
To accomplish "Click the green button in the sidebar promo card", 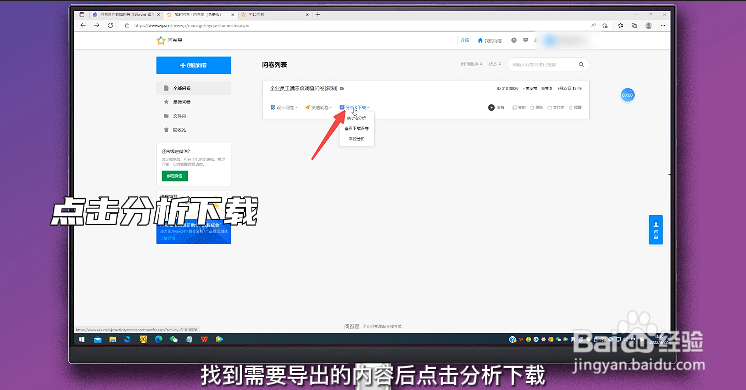I will (175, 176).
